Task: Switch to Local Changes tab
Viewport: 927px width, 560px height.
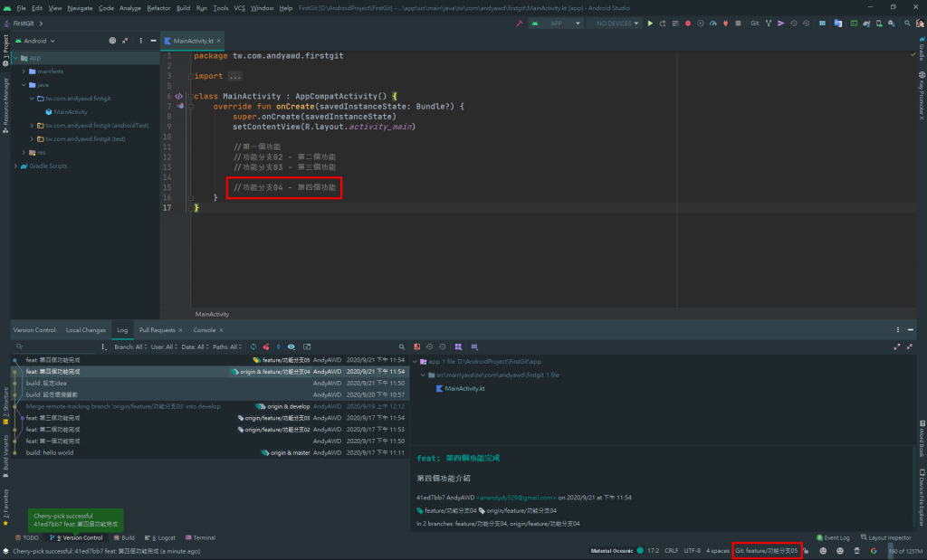Action: [x=86, y=329]
